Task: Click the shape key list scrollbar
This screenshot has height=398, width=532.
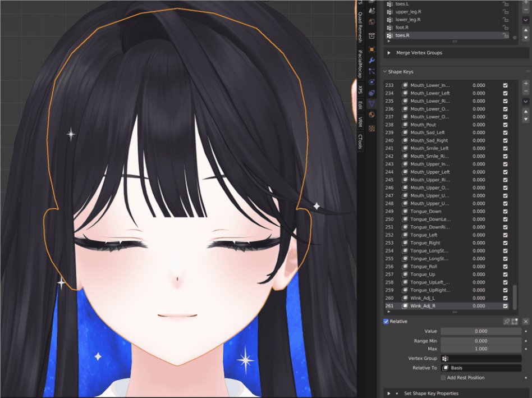Action: pyautogui.click(x=515, y=297)
